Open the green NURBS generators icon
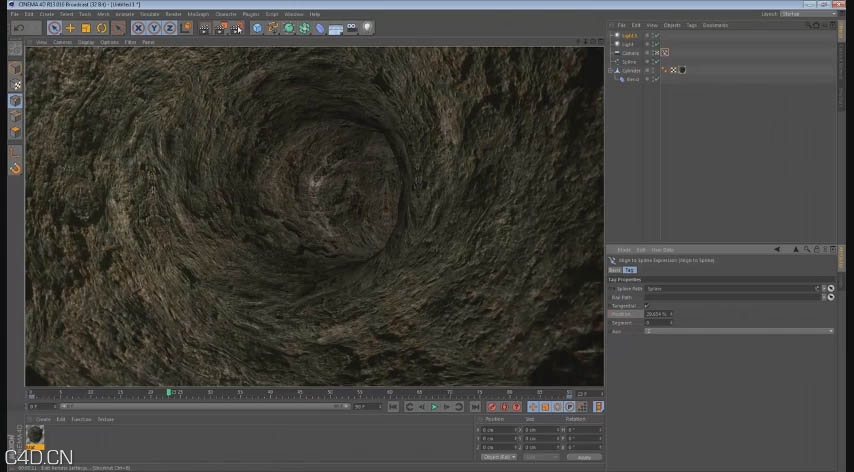Viewport: 854px width, 472px height. click(289, 28)
